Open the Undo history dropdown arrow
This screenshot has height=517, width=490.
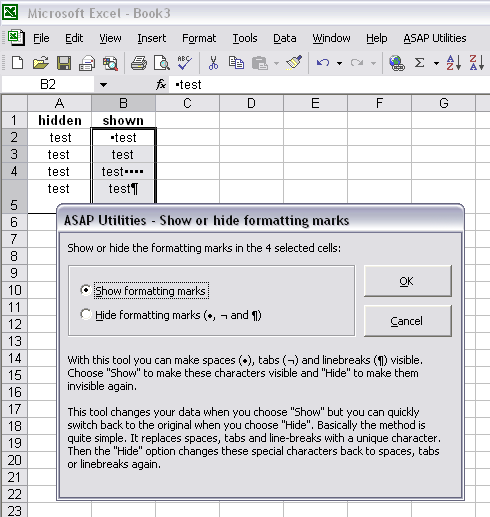339,63
